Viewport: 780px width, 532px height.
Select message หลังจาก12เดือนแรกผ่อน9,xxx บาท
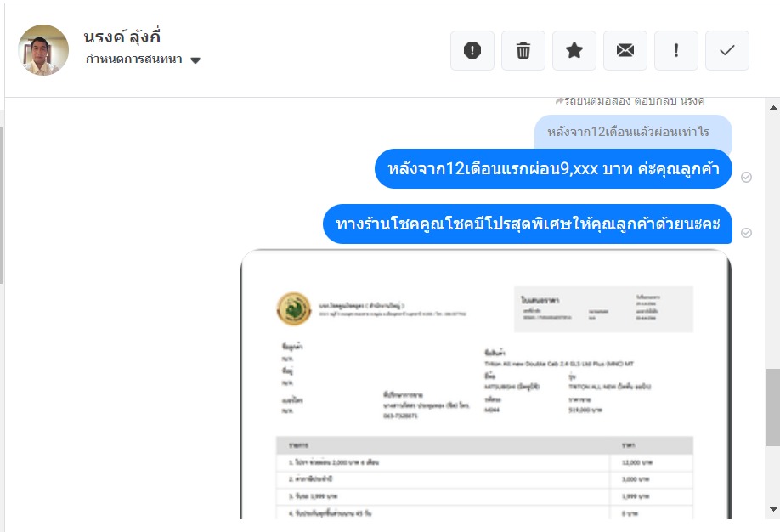click(x=553, y=169)
